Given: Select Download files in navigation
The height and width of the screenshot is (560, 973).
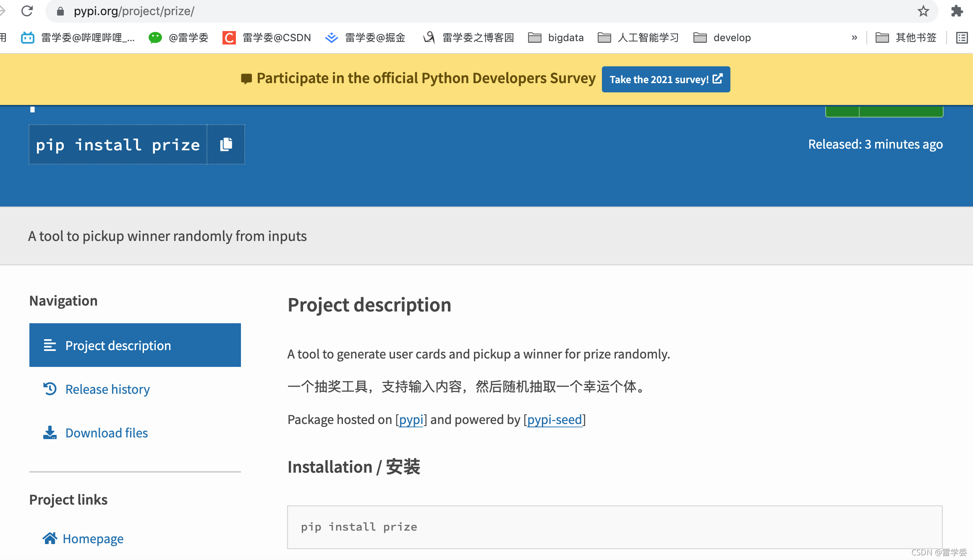Looking at the screenshot, I should [107, 433].
